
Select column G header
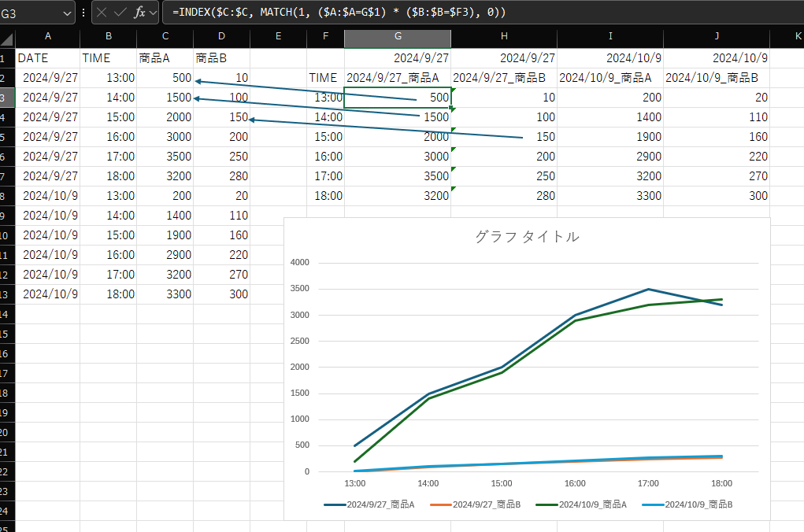pyautogui.click(x=398, y=36)
